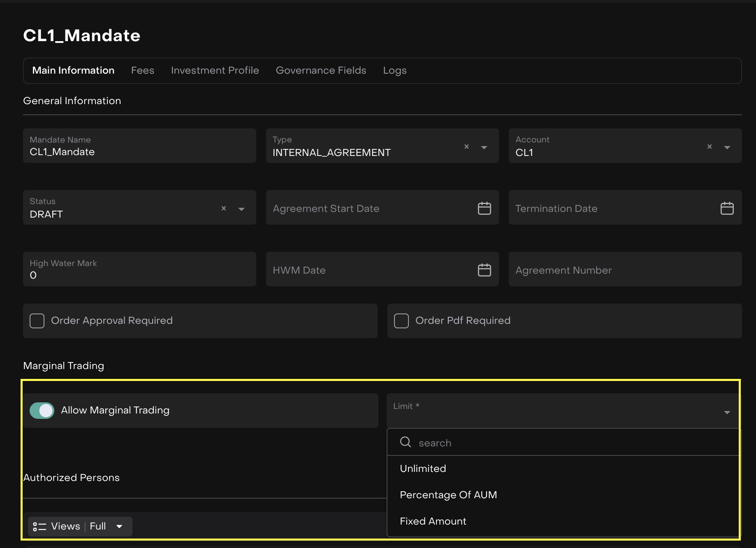
Task: Enable the Order Pdf Required checkbox
Action: pyautogui.click(x=401, y=321)
